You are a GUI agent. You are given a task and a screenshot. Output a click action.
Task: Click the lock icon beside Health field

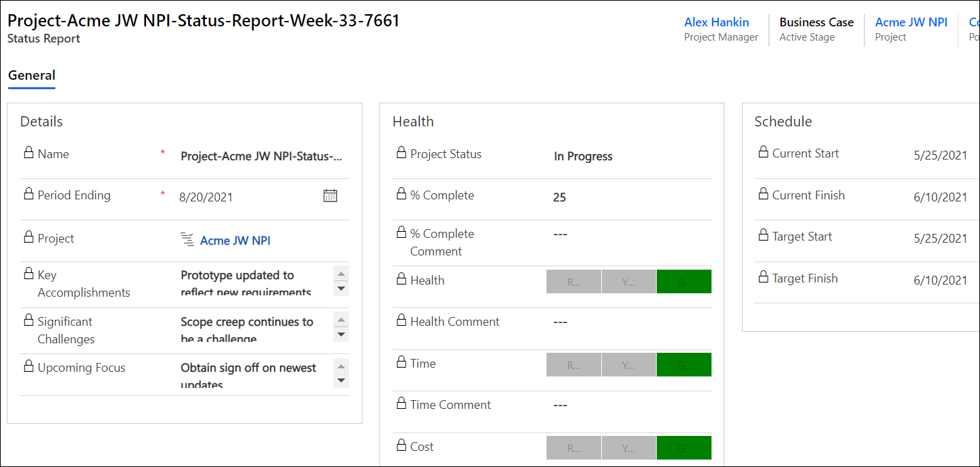[401, 278]
